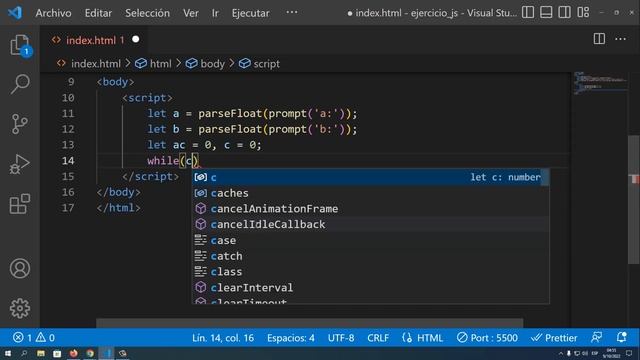Select the 'case' keyword suggestion
The image size is (640, 360).
[x=370, y=240]
